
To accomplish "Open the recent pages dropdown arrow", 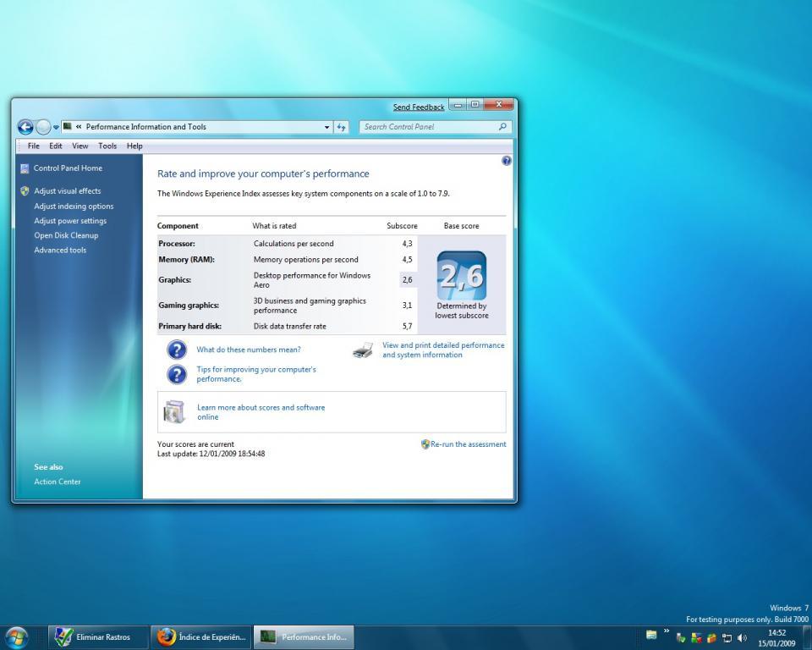I will [56, 128].
